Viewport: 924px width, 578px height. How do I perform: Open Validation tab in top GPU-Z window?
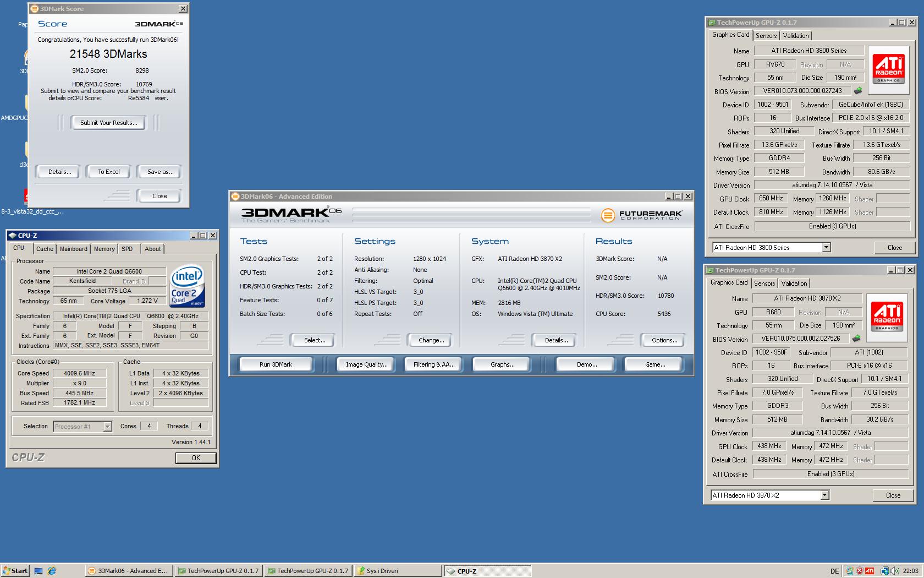point(795,36)
